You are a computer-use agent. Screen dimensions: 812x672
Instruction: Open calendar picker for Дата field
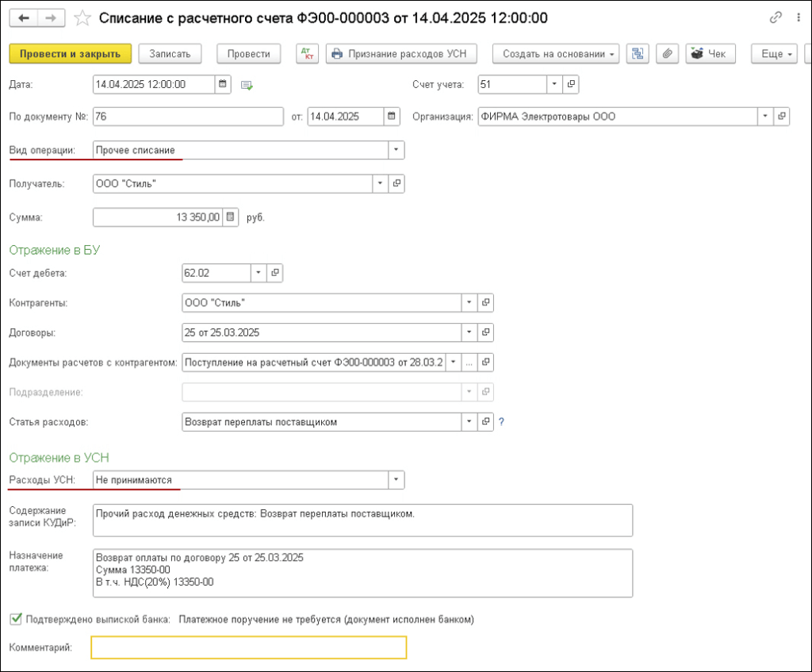(223, 83)
